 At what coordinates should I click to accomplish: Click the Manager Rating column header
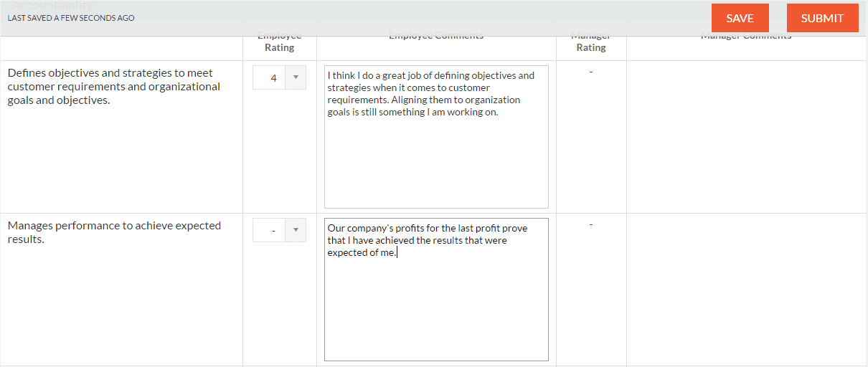(x=591, y=42)
